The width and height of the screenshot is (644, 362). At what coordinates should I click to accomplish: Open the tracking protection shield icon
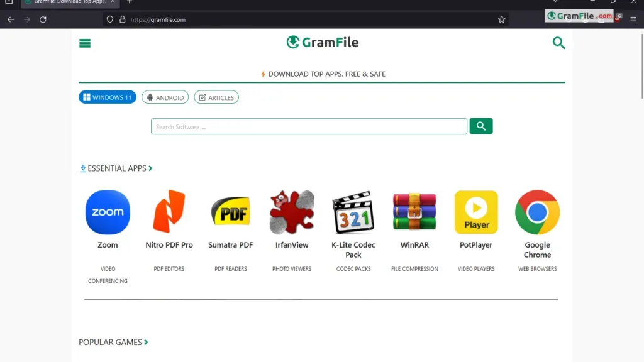(x=109, y=19)
